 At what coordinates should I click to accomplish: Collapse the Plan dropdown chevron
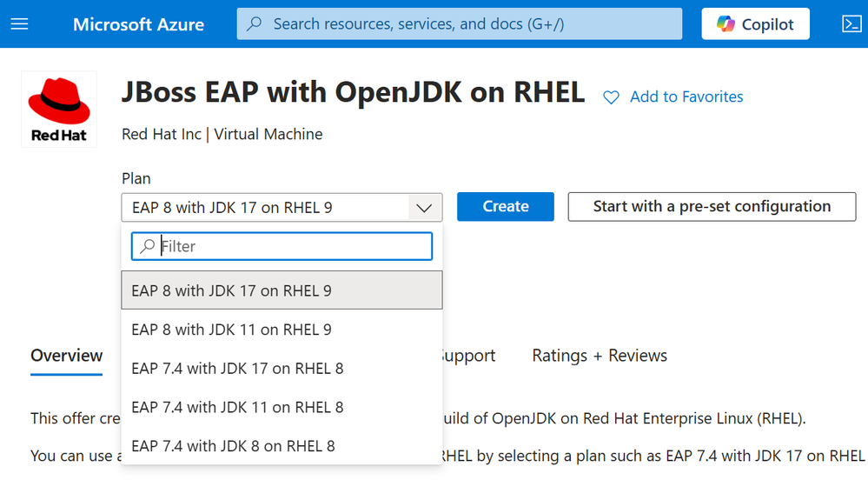424,208
